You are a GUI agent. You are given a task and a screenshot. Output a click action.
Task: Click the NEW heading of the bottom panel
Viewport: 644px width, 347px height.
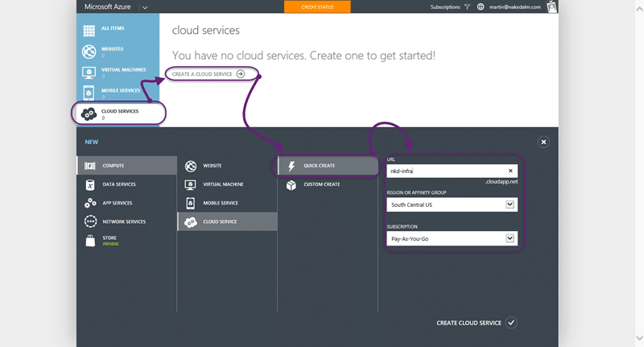pyautogui.click(x=92, y=142)
